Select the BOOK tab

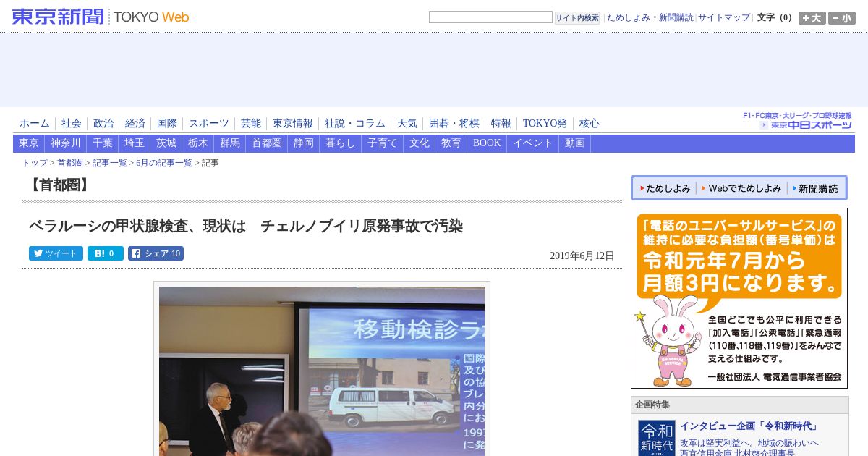point(487,143)
